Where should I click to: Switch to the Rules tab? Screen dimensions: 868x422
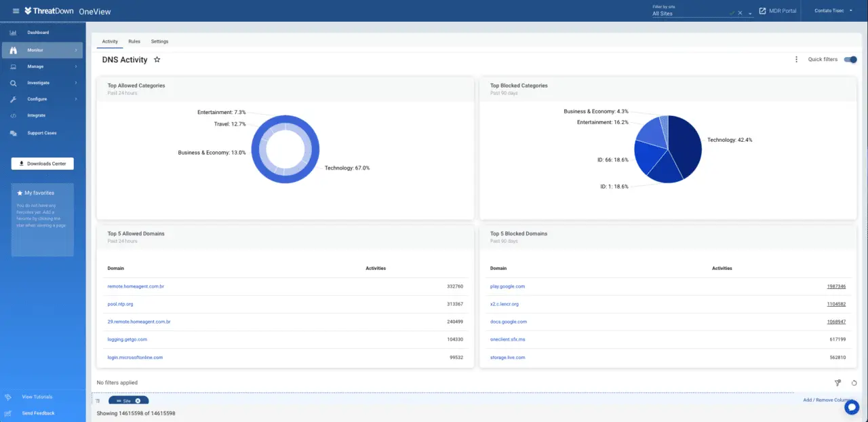pos(134,41)
